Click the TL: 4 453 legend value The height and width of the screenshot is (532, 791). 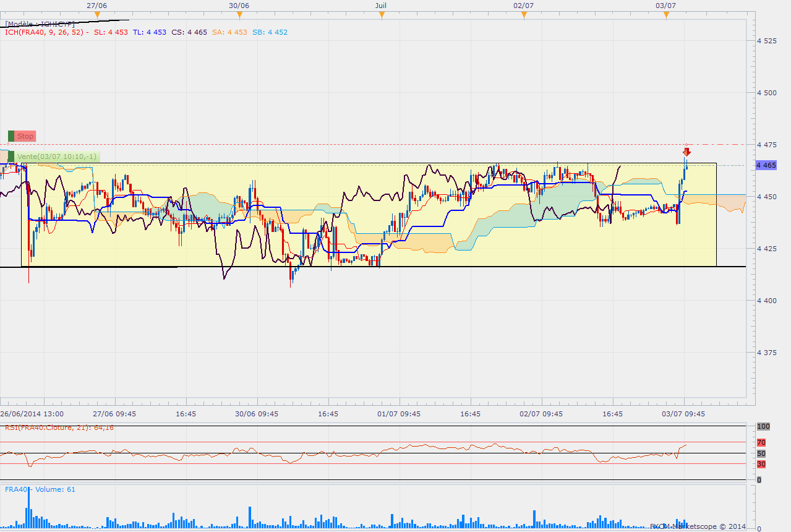tap(149, 32)
